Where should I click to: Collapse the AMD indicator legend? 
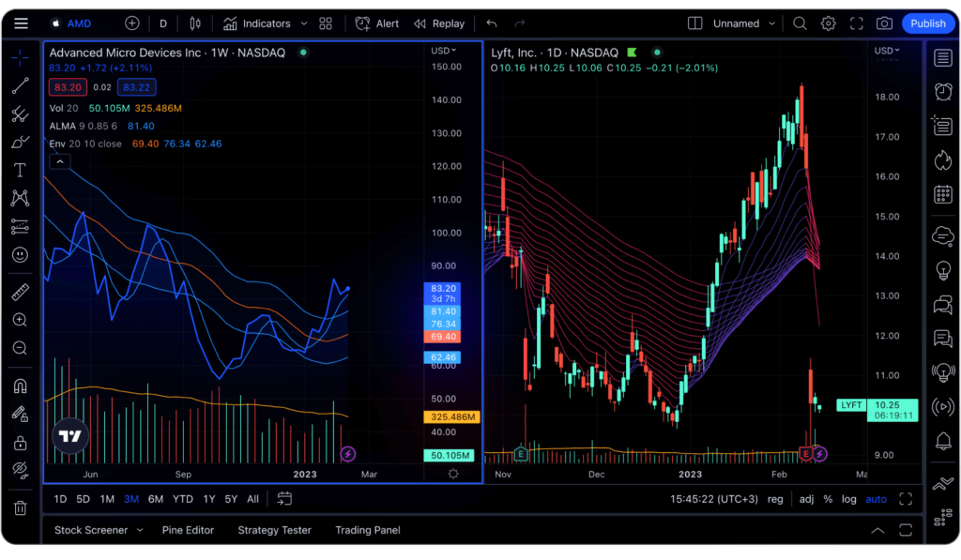click(x=60, y=161)
